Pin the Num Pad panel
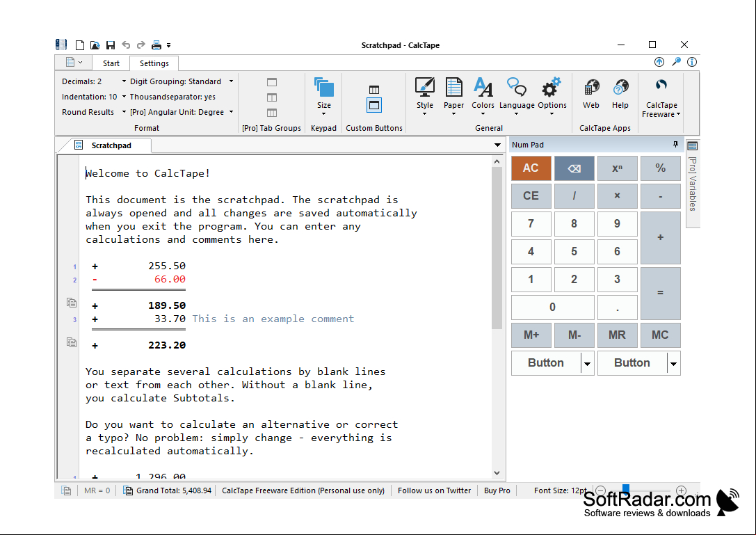 675,144
